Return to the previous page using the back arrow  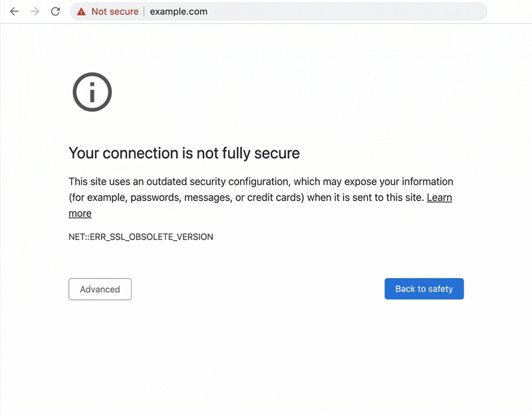(x=14, y=11)
